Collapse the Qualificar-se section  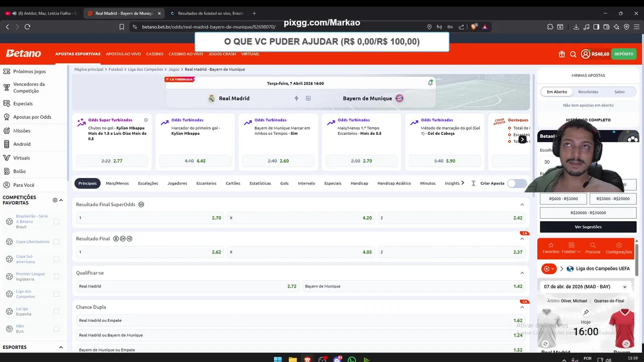point(522,273)
